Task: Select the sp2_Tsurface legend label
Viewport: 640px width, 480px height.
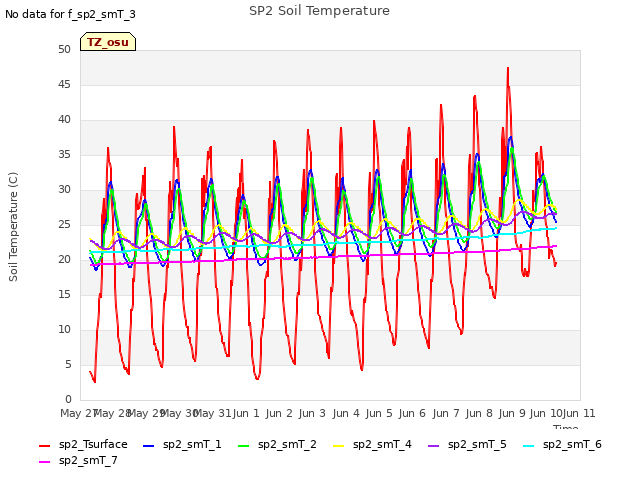Action: tap(93, 444)
